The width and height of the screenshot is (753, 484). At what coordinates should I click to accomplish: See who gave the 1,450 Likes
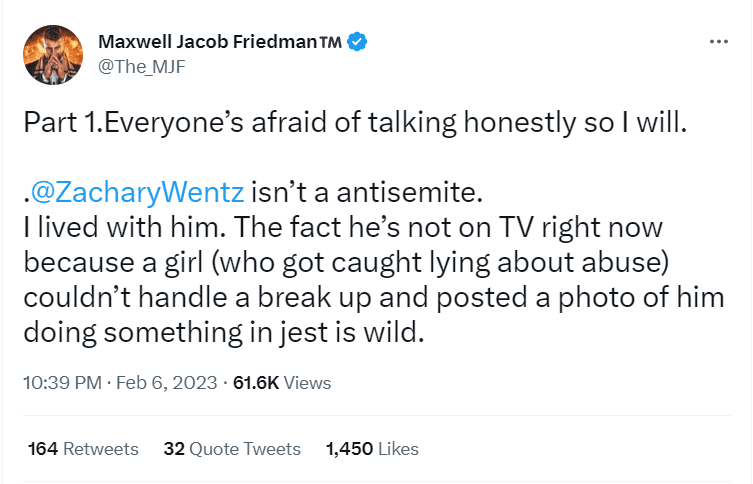[372, 448]
